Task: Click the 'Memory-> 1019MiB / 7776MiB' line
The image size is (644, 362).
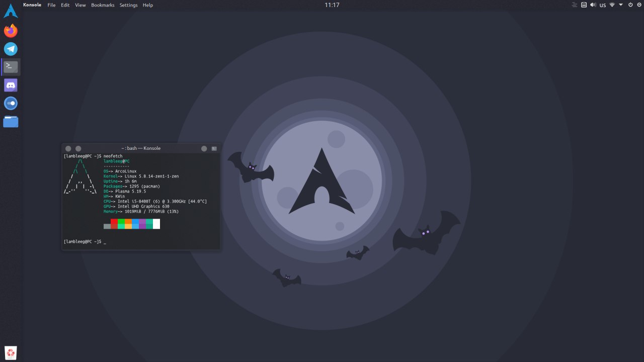Action: tap(141, 212)
